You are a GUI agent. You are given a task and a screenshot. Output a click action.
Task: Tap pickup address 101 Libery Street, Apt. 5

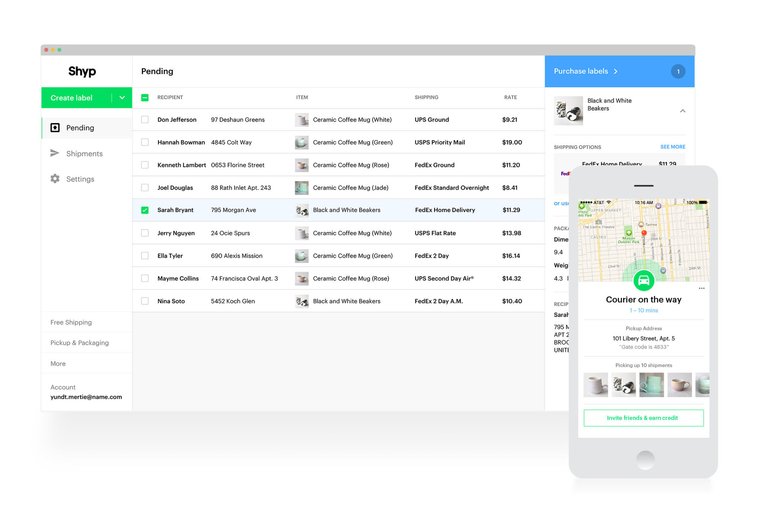pyautogui.click(x=643, y=338)
